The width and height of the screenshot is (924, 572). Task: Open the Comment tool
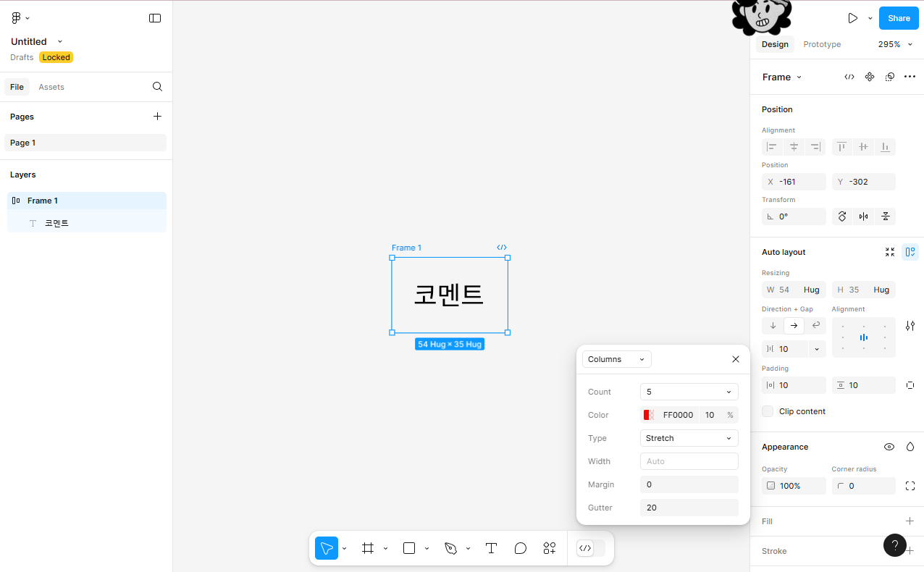click(x=520, y=548)
